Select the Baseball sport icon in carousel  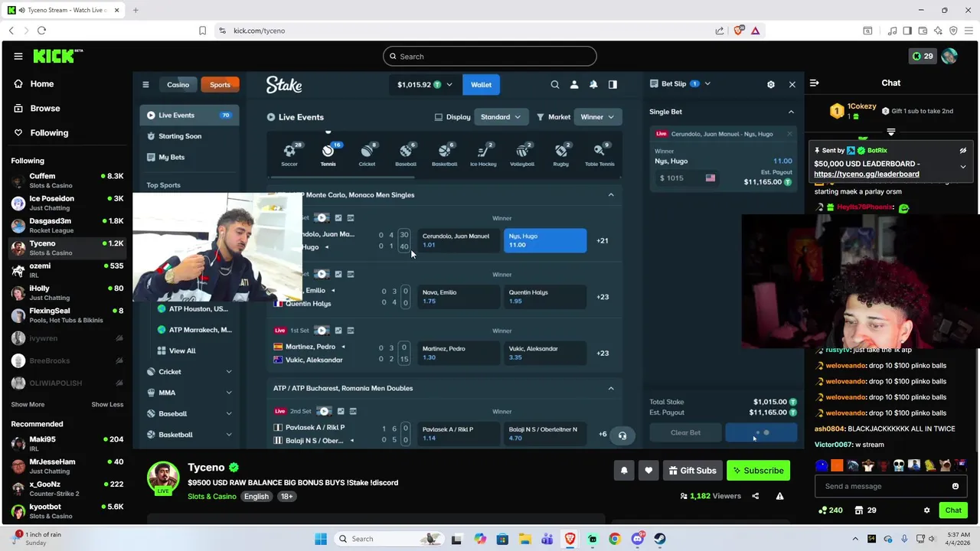(406, 154)
